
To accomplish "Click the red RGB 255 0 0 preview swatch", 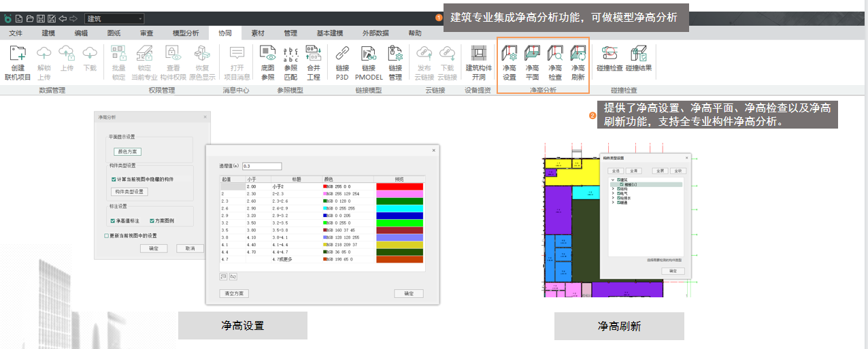I will (399, 186).
